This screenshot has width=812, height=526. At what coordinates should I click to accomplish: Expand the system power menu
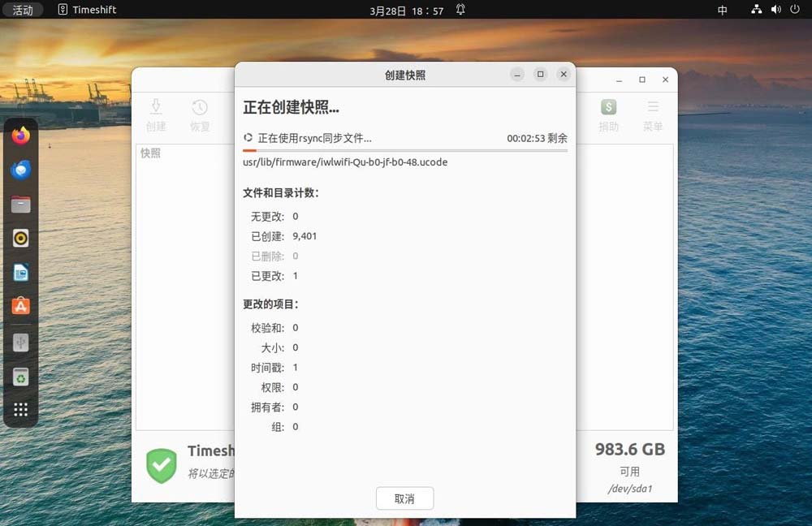coord(795,10)
